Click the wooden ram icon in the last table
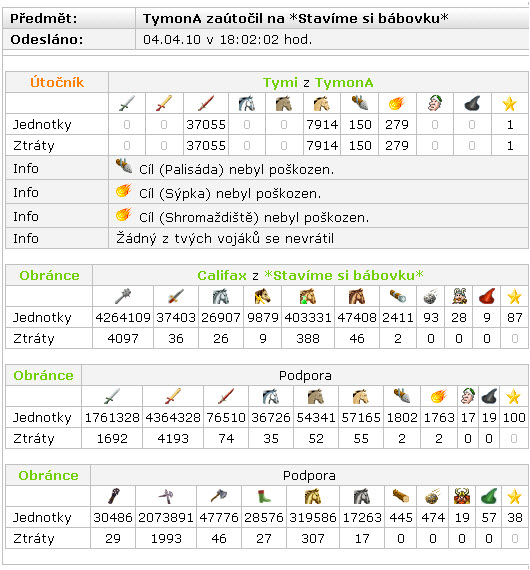This screenshot has width=530, height=570. point(401,496)
